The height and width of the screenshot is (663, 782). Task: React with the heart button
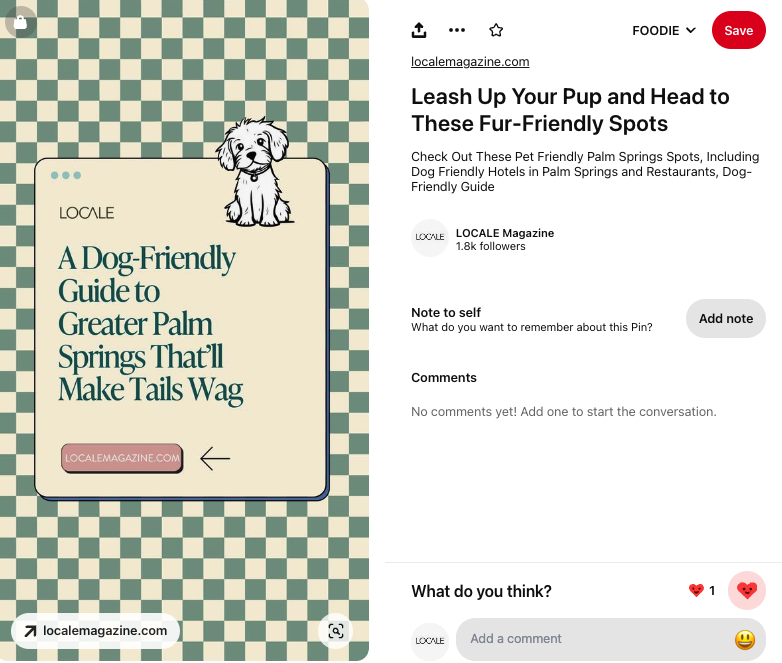click(x=747, y=590)
